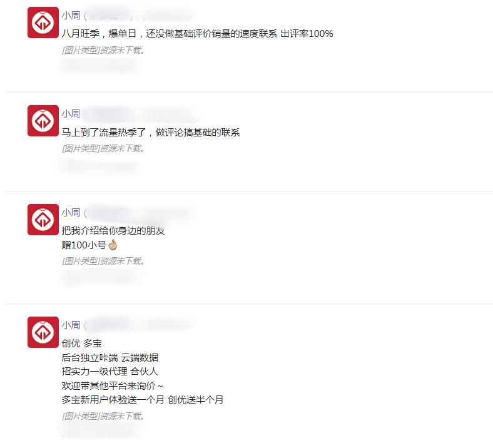Open the red avatar beside the 马上到了流量热季了 post
The image size is (493, 448).
43,121
